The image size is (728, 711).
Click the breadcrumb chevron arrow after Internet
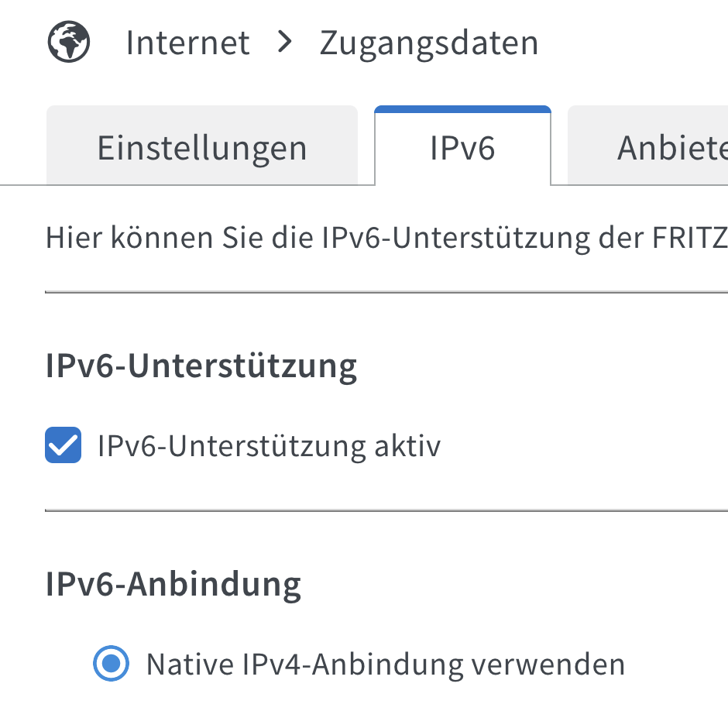285,42
